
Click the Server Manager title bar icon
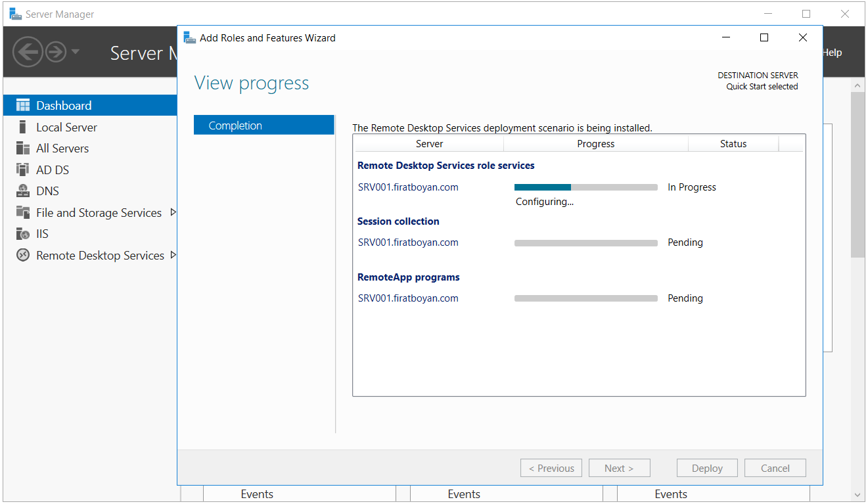click(x=15, y=14)
